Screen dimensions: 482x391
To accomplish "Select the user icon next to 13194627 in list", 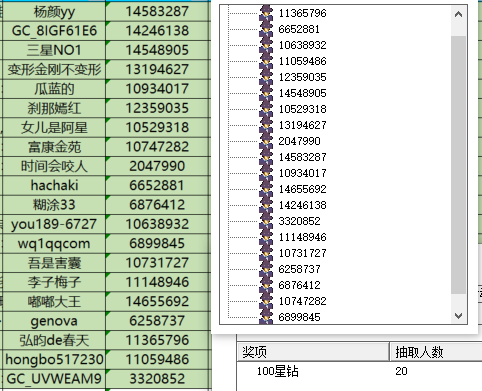I will 266,125.
